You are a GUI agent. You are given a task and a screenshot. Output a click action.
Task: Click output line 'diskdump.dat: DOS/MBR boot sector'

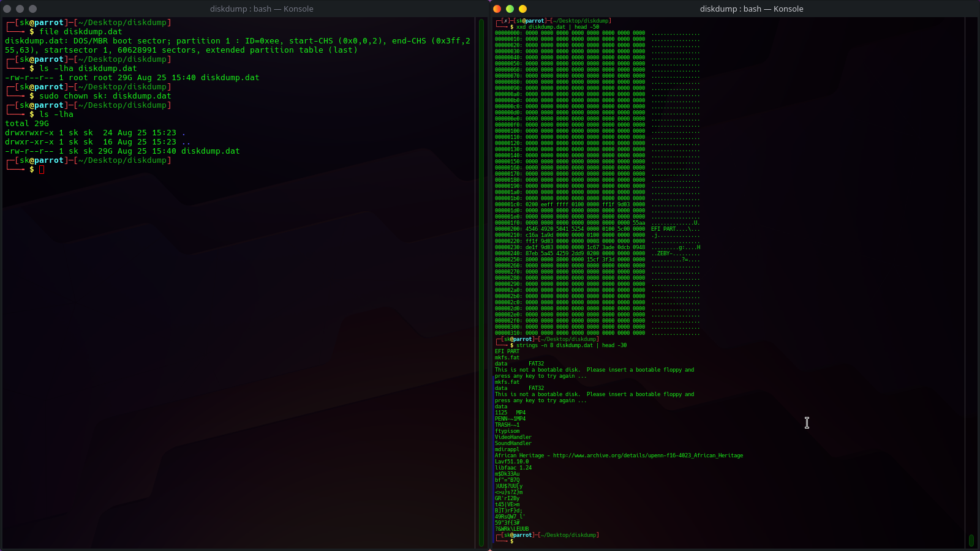pyautogui.click(x=238, y=41)
